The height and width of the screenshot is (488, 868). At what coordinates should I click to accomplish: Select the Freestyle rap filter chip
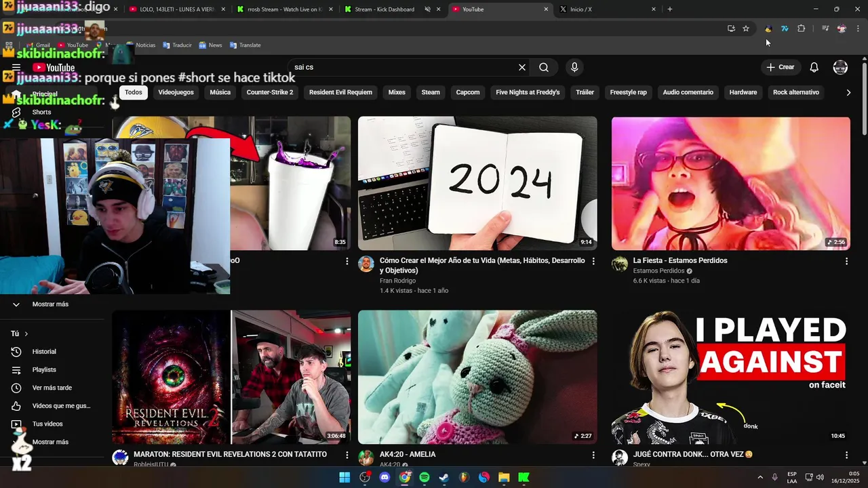[x=628, y=92]
